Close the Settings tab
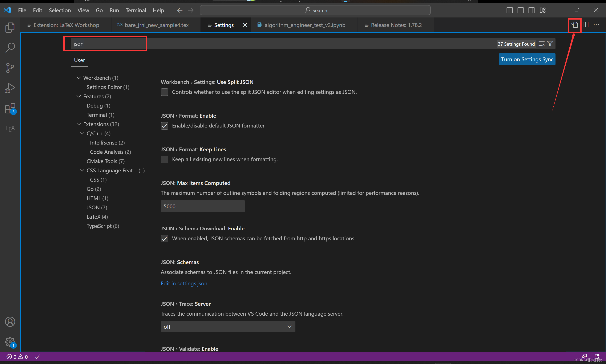 point(245,25)
